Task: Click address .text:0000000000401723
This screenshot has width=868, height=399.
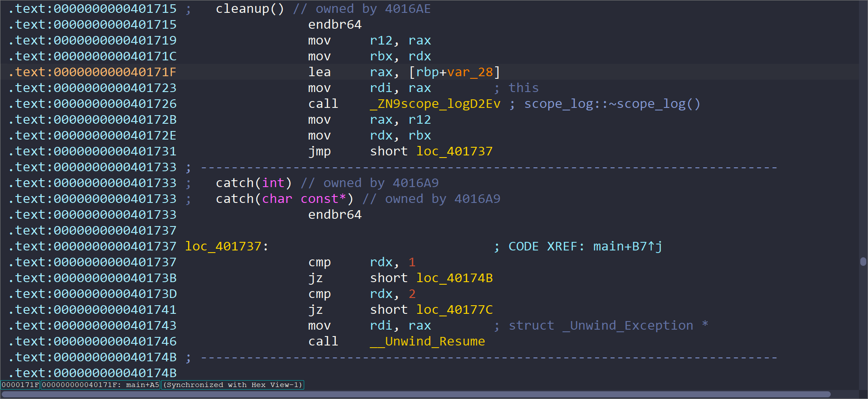Action: [x=92, y=88]
